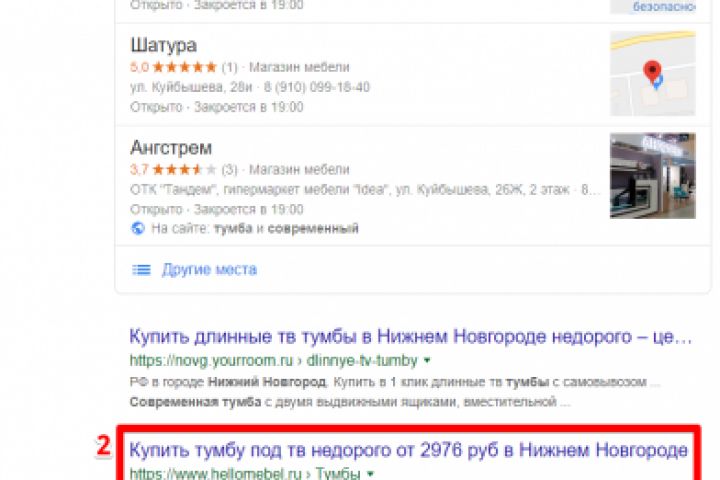
Task: Click Шатура reviews count (1)
Action: [x=230, y=68]
